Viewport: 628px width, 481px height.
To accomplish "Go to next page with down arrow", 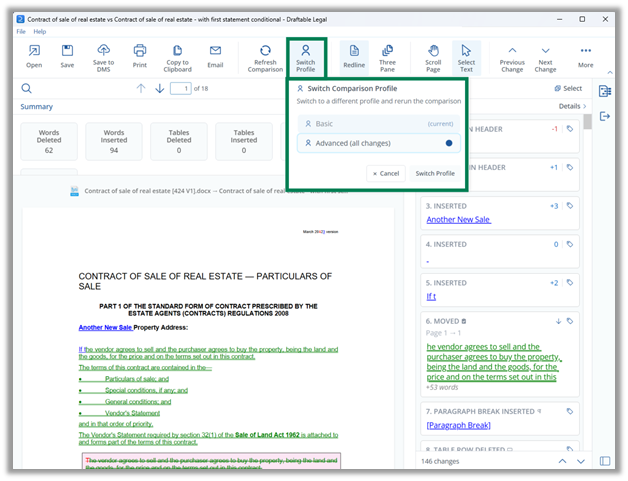I will point(159,88).
